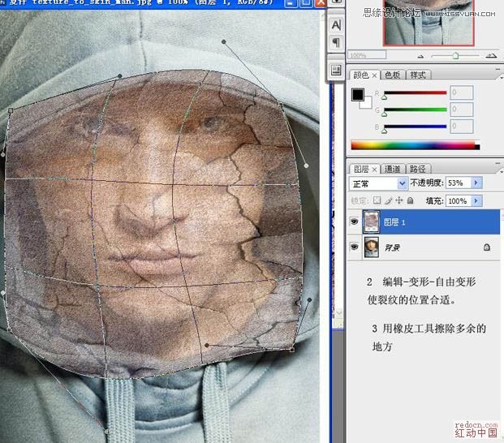
Task: Toggle lock image pixels brush icon
Action: (388, 200)
